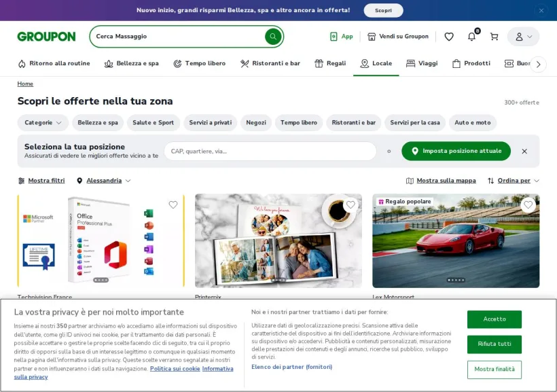Image resolution: width=557 pixels, height=392 pixels.
Task: Open Bellezza e spa navigation item
Action: click(131, 63)
